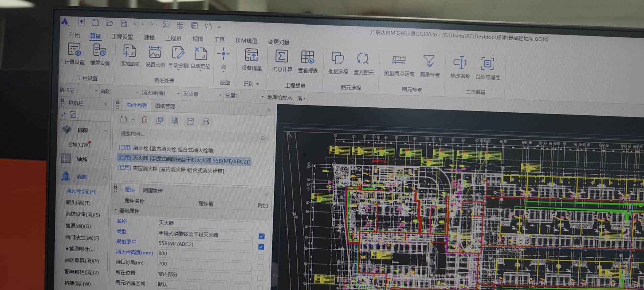This screenshot has width=644, height=290.
Task: Run 汇总计算 summary calculation
Action: click(x=282, y=61)
